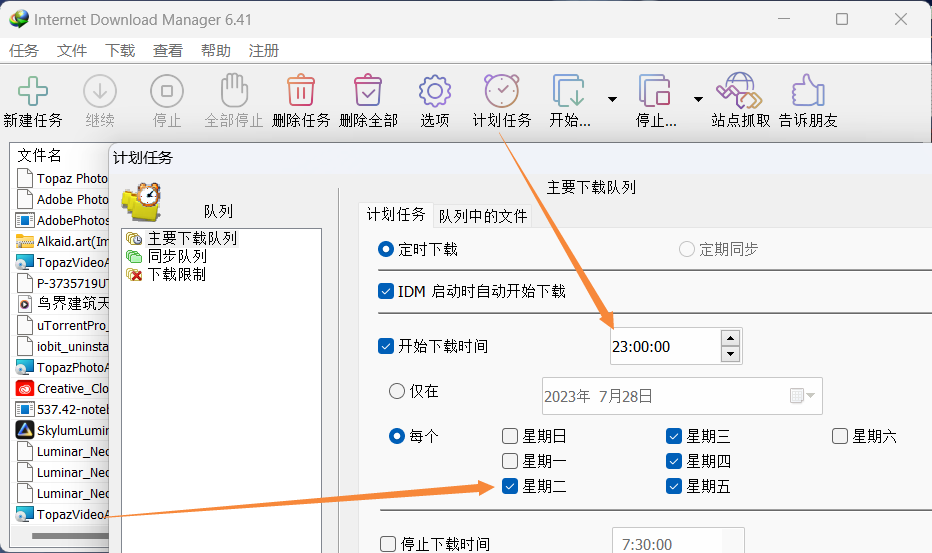Click the Alkaid.art archive file icon

tap(24, 241)
